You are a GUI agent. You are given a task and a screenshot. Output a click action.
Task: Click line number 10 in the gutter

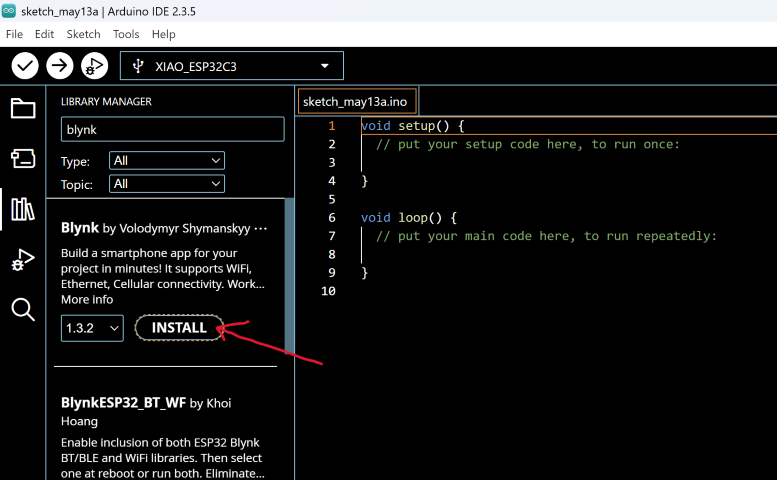tap(328, 291)
